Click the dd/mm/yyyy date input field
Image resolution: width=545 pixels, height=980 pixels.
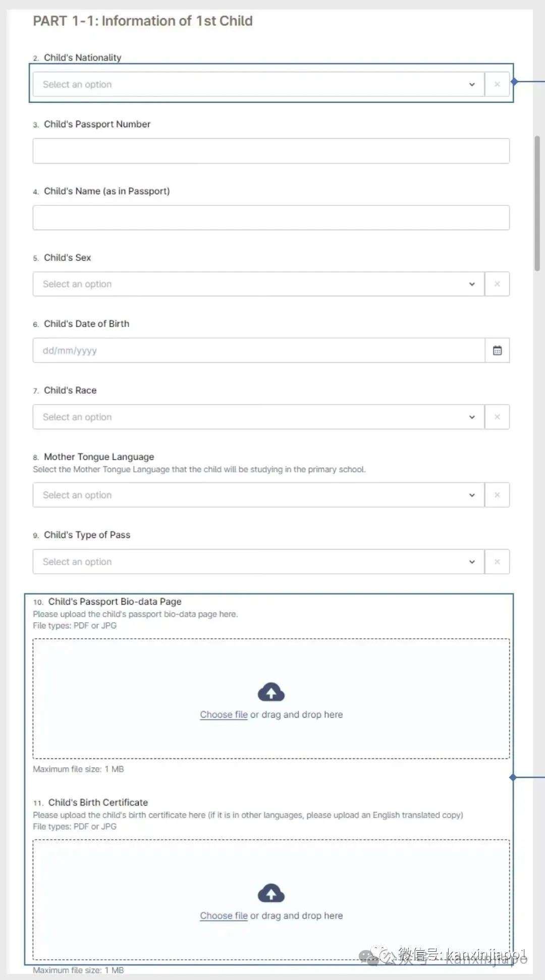point(259,350)
